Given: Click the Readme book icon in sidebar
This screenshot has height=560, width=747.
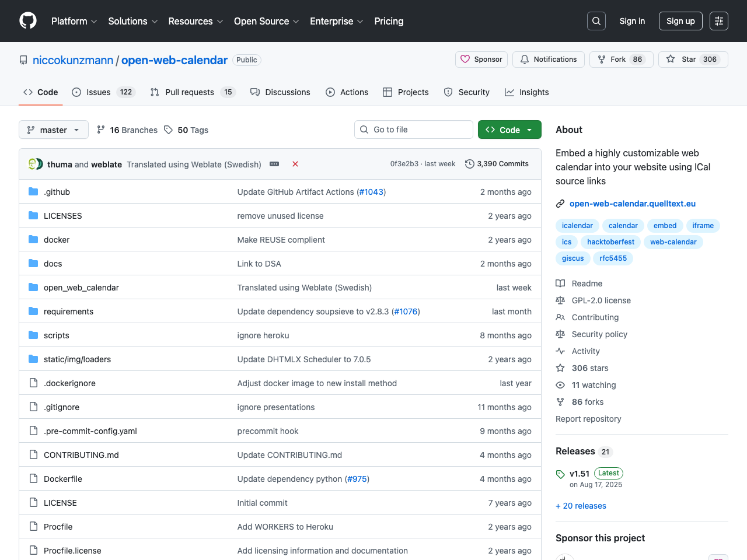Looking at the screenshot, I should click(x=560, y=283).
